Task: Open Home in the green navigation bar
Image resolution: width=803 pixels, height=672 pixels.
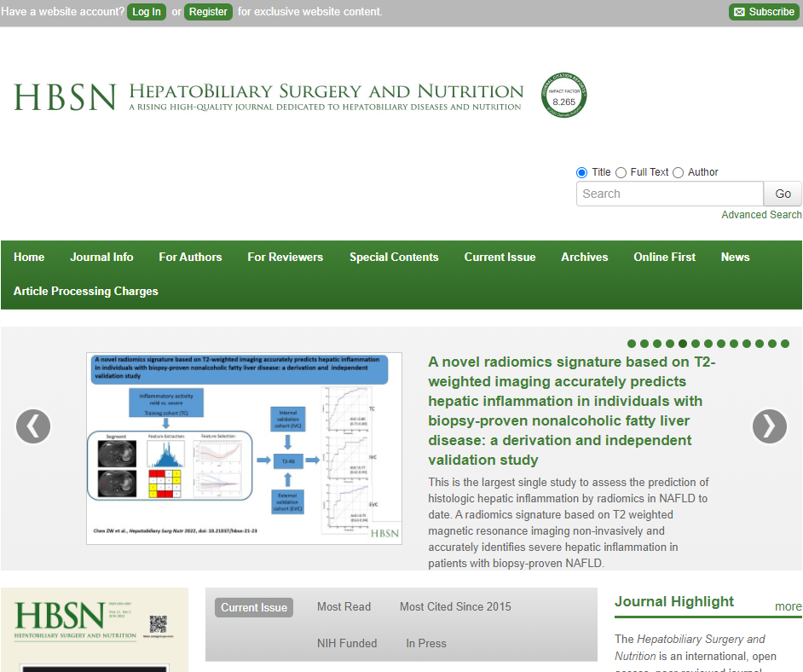Action: 29,258
